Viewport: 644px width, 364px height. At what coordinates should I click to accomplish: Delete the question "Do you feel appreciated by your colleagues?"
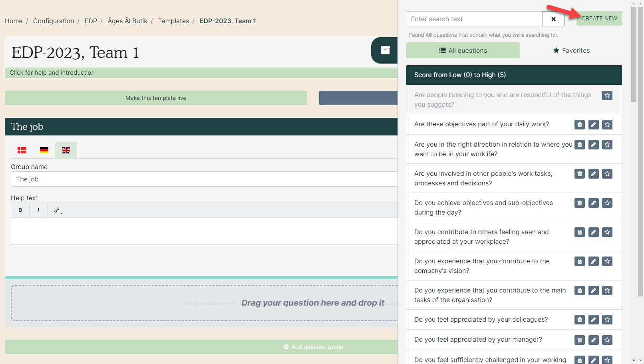(x=579, y=320)
